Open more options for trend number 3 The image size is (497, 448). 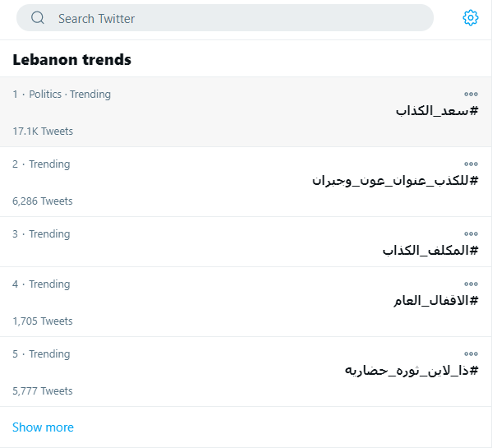471,233
